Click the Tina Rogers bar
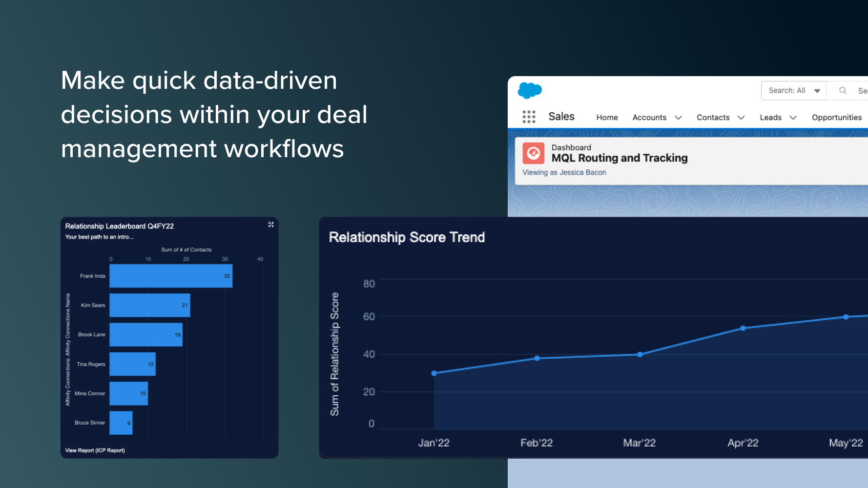The height and width of the screenshot is (488, 868). click(x=132, y=364)
